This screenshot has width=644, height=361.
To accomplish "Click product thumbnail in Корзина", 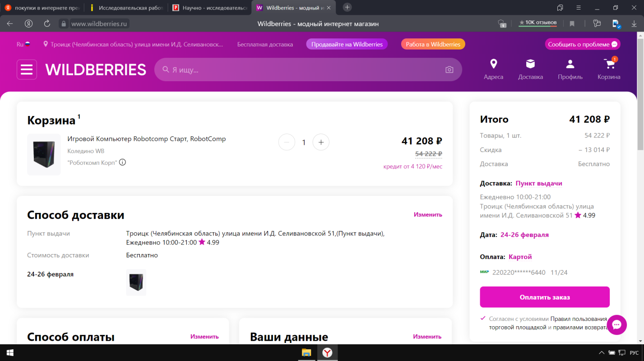I will click(44, 154).
